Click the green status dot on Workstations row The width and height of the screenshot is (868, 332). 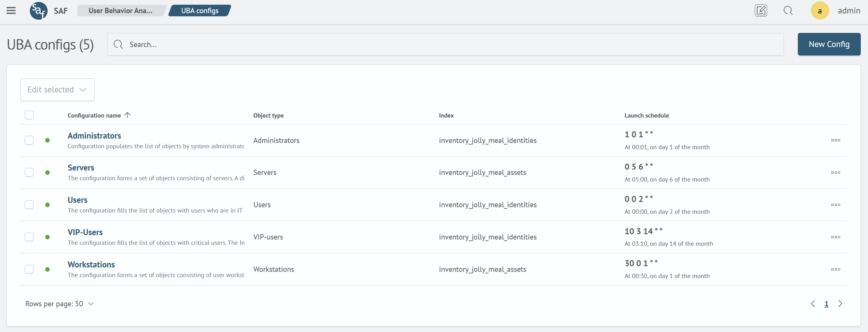pyautogui.click(x=48, y=269)
